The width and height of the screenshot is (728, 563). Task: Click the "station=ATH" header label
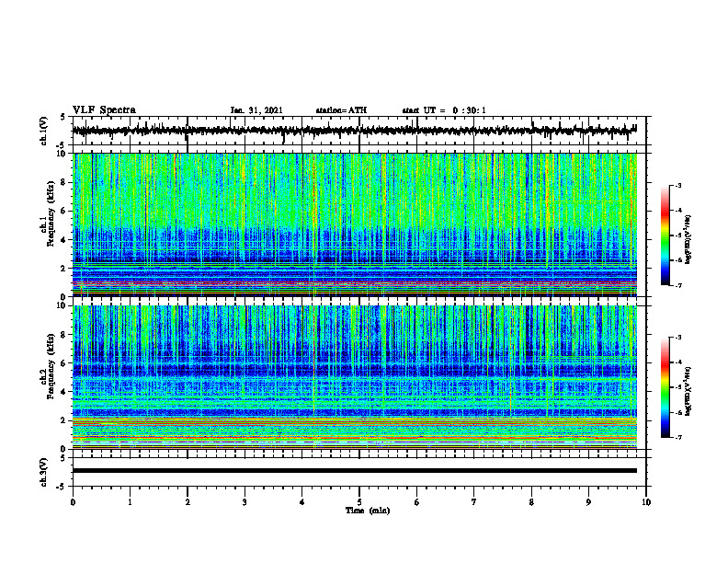point(341,110)
